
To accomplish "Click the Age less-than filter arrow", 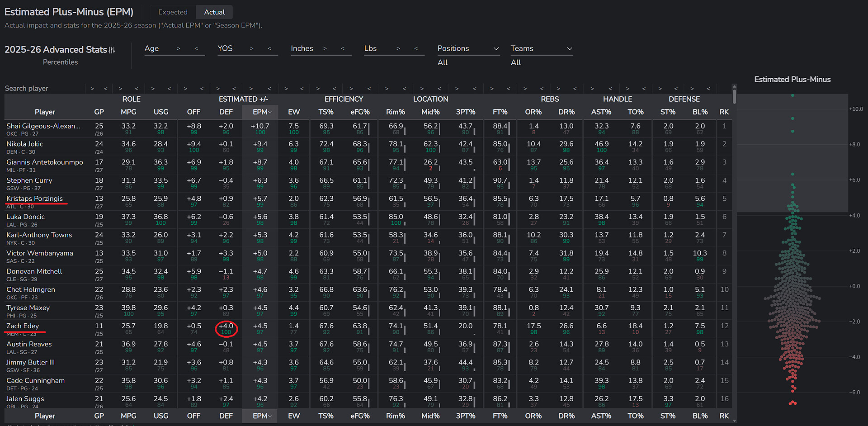I will point(196,48).
